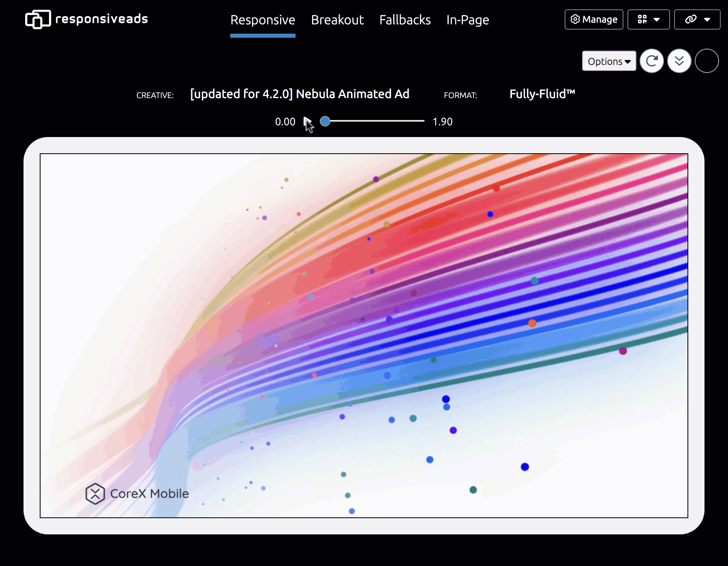Image resolution: width=728 pixels, height=566 pixels.
Task: Open the In-Page tab
Action: pos(467,20)
